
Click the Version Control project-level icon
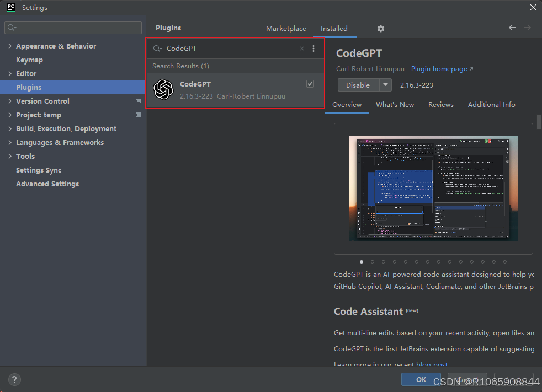coord(139,101)
